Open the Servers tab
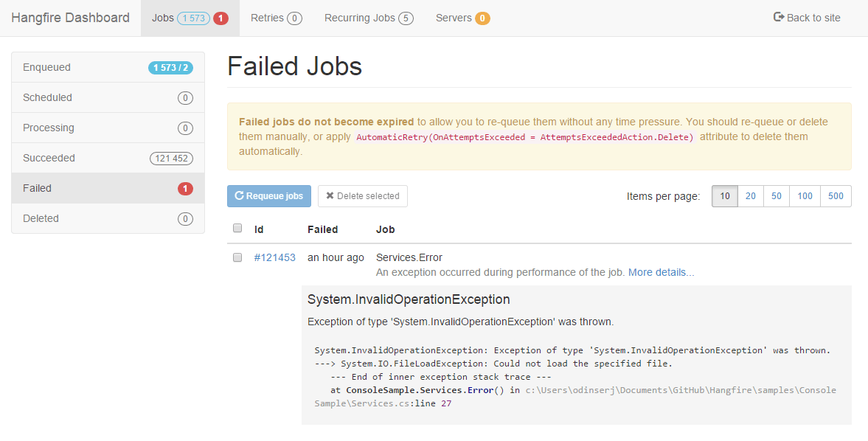This screenshot has width=868, height=441. click(463, 18)
